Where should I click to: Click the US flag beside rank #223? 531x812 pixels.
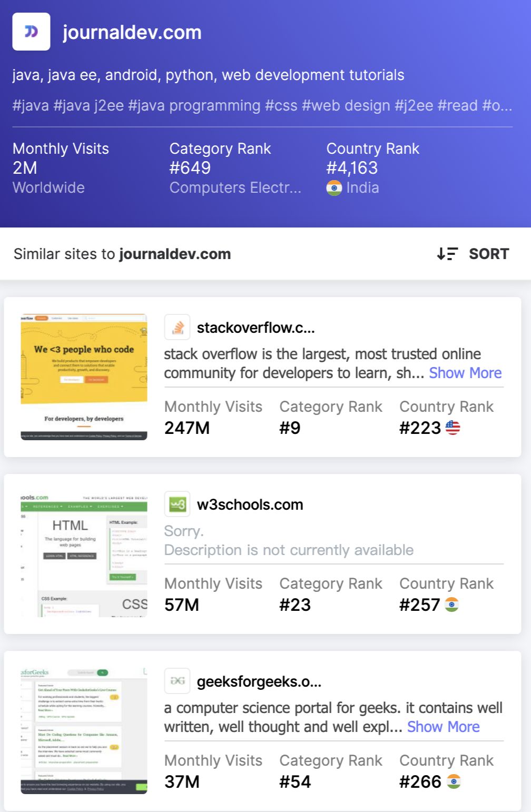point(453,428)
